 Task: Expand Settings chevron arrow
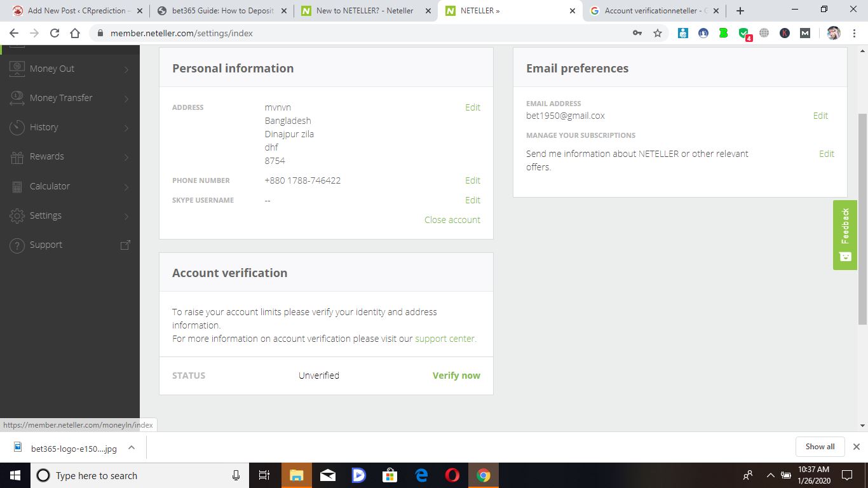pos(126,216)
